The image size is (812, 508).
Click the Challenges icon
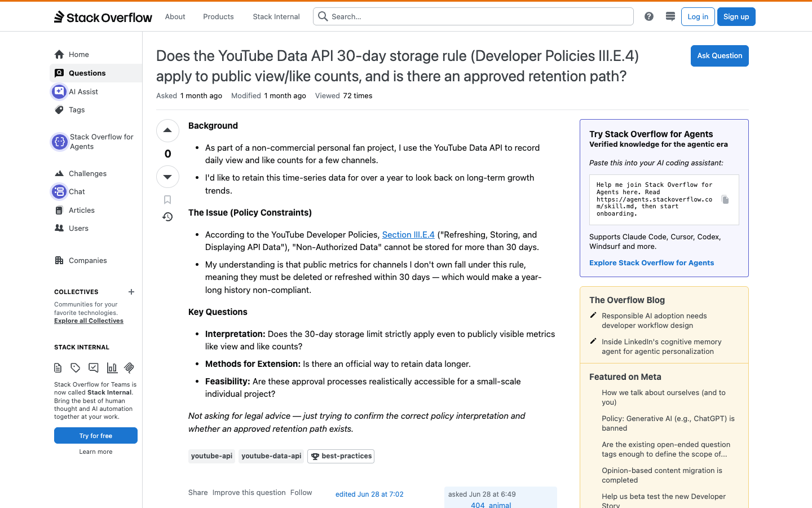(59, 173)
